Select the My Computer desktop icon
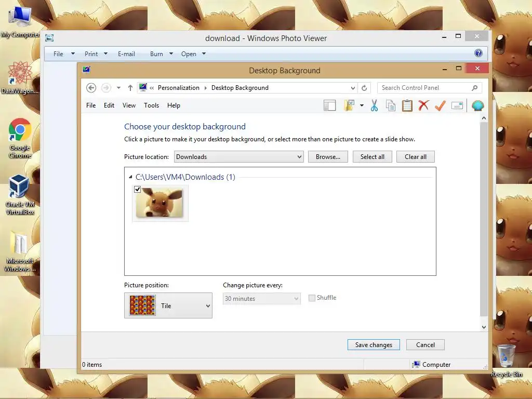 pyautogui.click(x=20, y=21)
